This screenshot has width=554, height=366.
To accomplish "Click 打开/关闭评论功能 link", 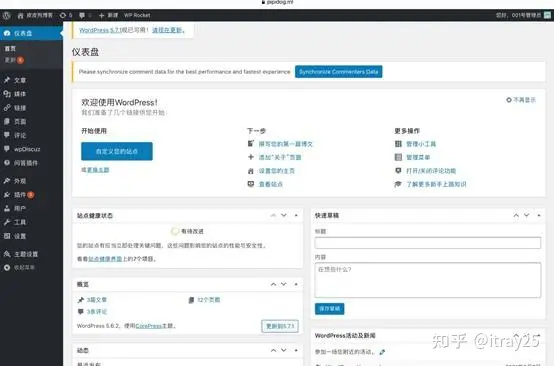I will point(431,171).
